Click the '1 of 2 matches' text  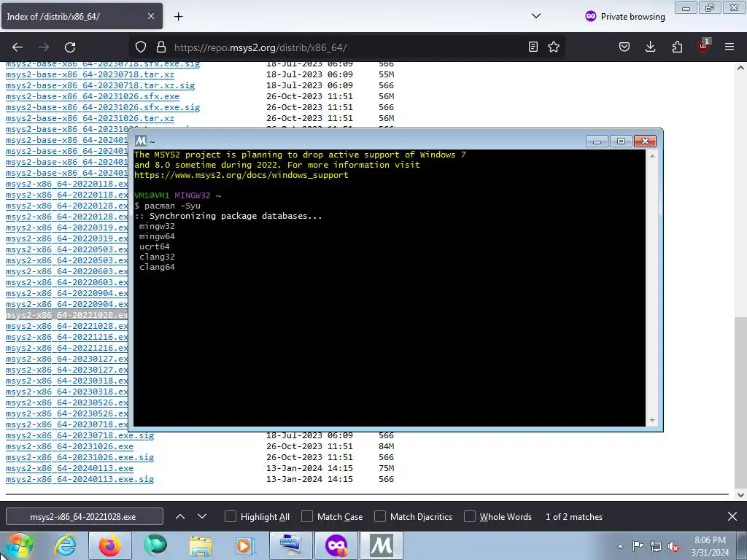[574, 517]
